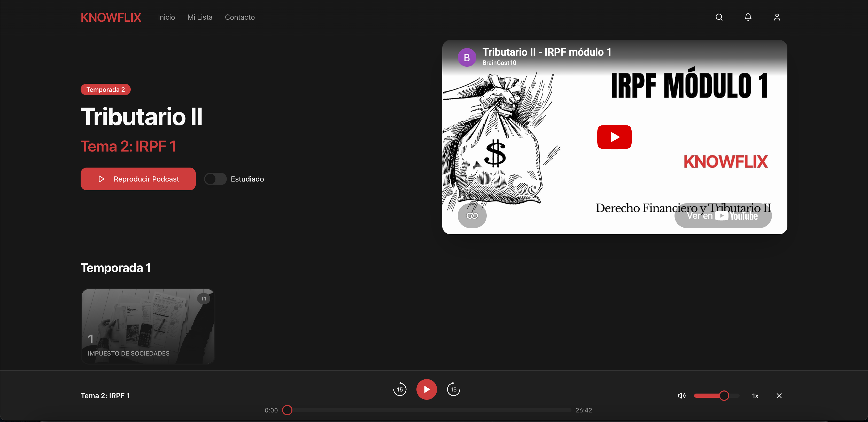This screenshot has height=422, width=868.
Task: Toggle the Estudiado switch
Action: 215,179
